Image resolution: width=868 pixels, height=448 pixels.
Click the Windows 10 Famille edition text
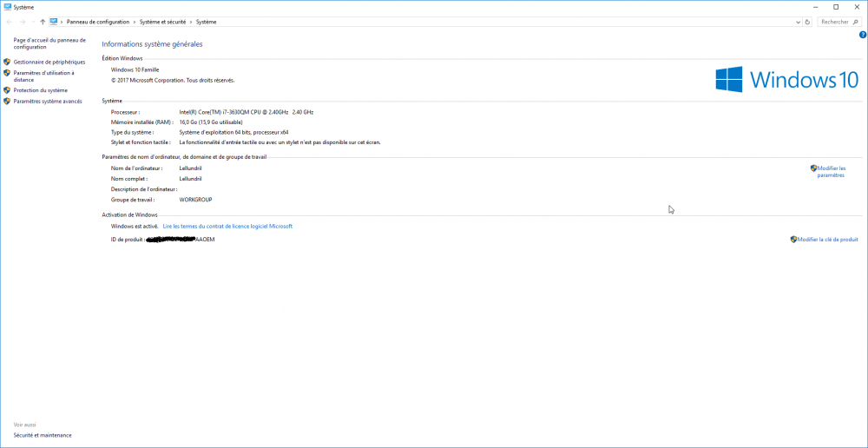pos(135,69)
